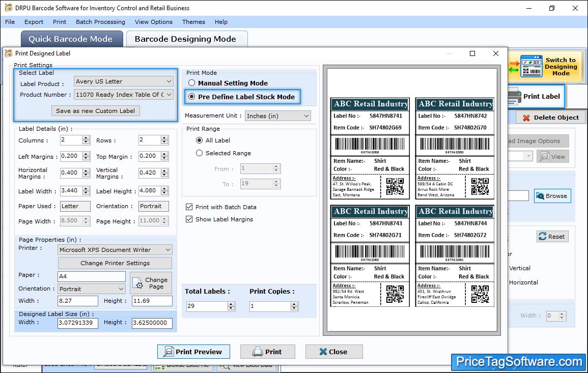This screenshot has height=373, width=588.
Task: Click the DRPU app icon in title bar
Action: pyautogui.click(x=8, y=8)
